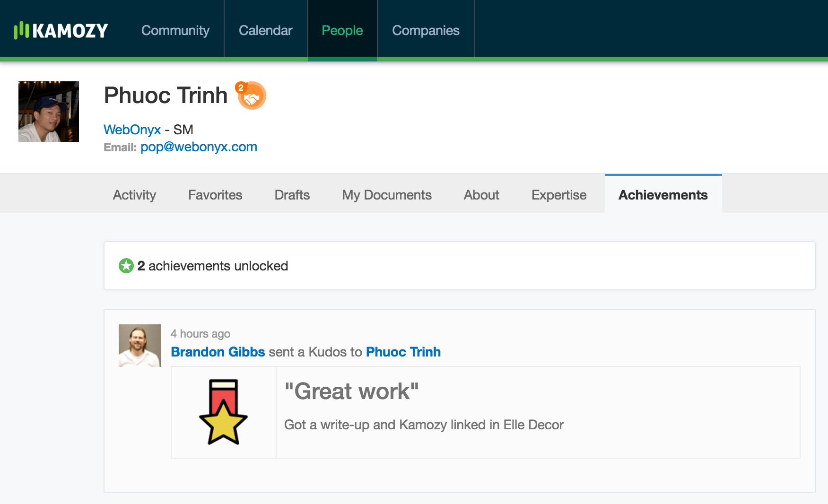Click Phuoc Trinh's profile photo
Image resolution: width=828 pixels, height=504 pixels.
[49, 112]
